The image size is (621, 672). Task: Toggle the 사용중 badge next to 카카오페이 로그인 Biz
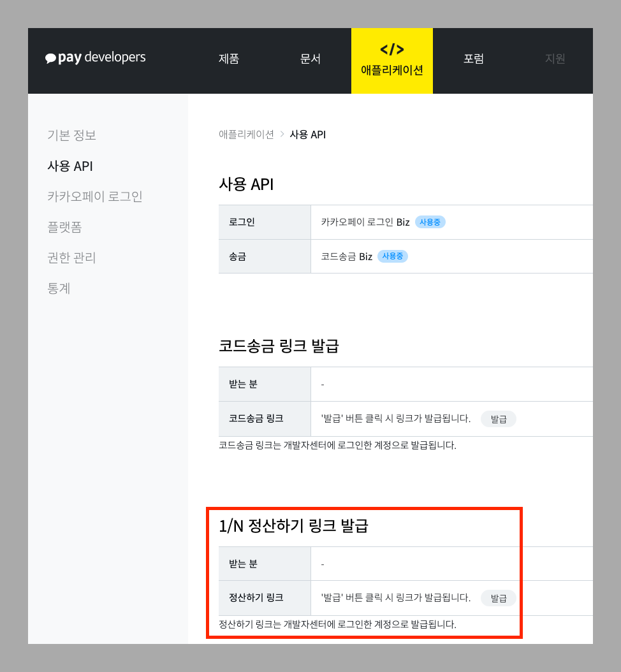pyautogui.click(x=430, y=222)
